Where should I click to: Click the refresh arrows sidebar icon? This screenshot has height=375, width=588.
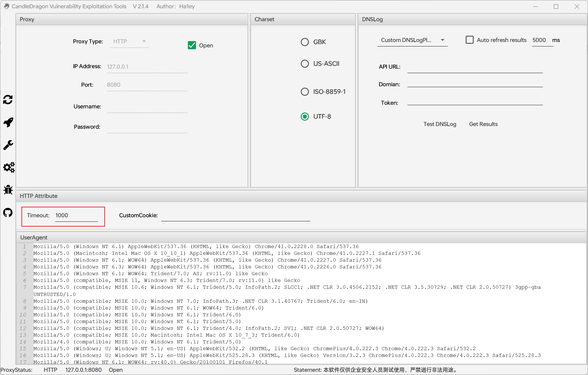(8, 100)
